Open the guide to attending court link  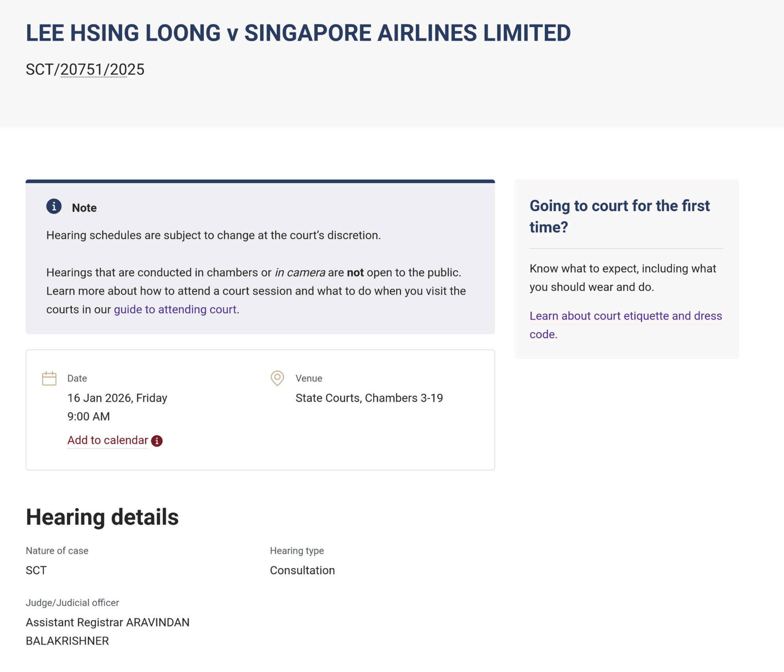[175, 310]
